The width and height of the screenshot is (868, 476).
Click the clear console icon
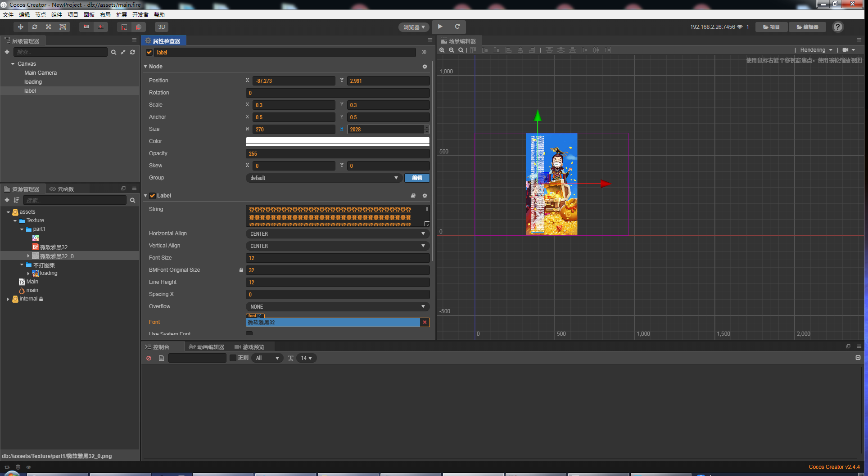[x=149, y=358]
